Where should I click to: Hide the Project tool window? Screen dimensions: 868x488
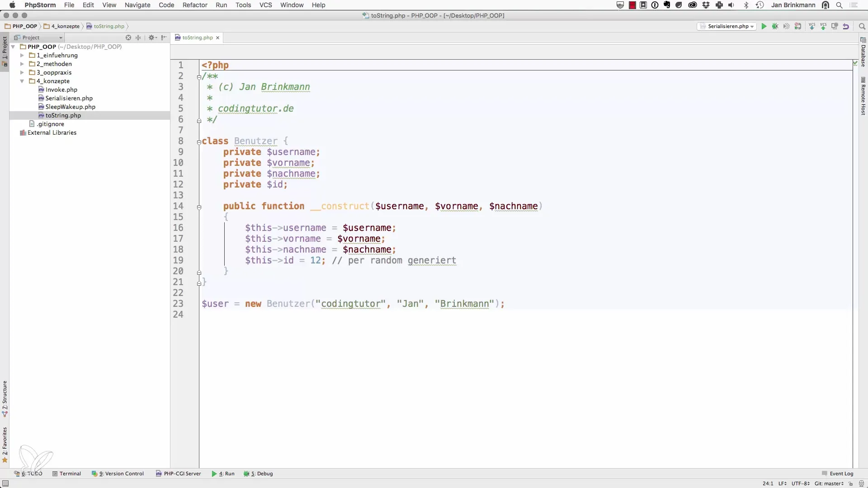(x=164, y=38)
